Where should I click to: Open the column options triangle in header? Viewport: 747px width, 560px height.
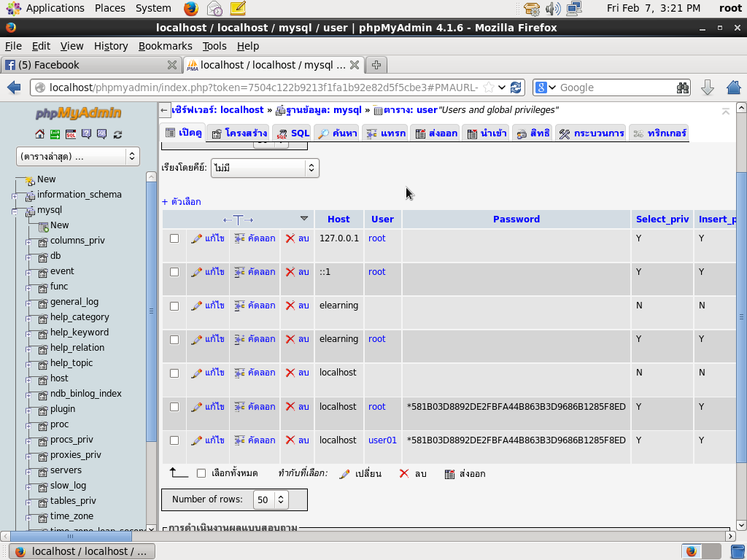tap(304, 219)
